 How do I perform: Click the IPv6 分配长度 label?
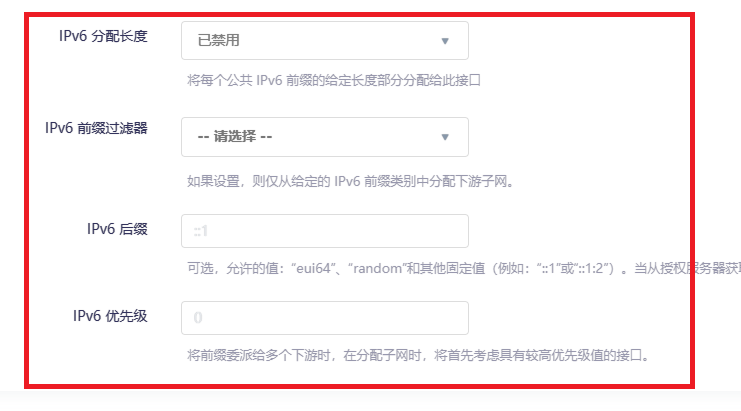point(103,36)
